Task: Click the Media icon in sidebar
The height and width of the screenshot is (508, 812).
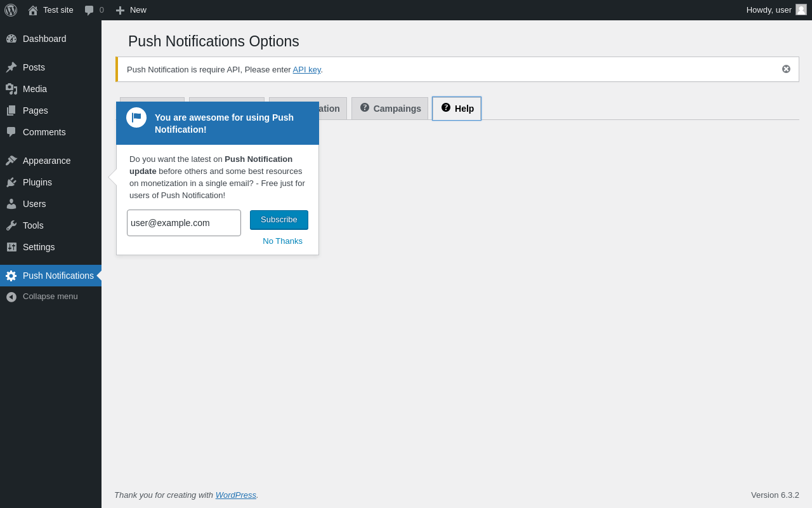Action: (x=11, y=89)
